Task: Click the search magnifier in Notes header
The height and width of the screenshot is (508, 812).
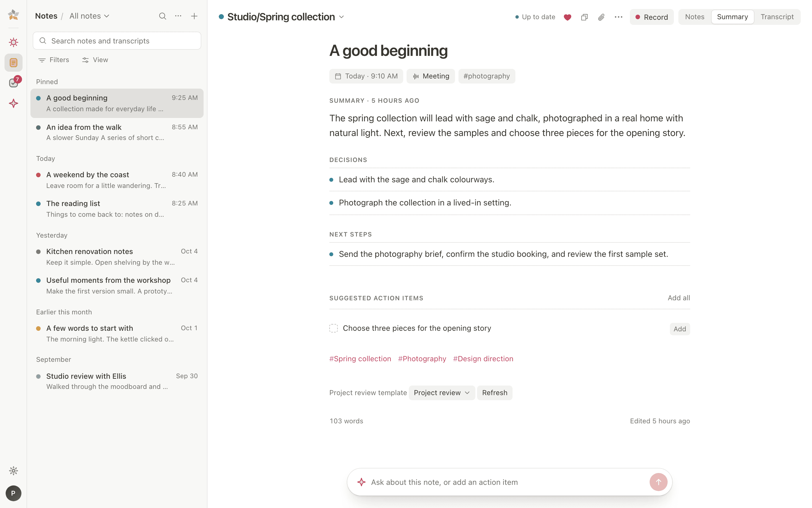Action: [162, 16]
